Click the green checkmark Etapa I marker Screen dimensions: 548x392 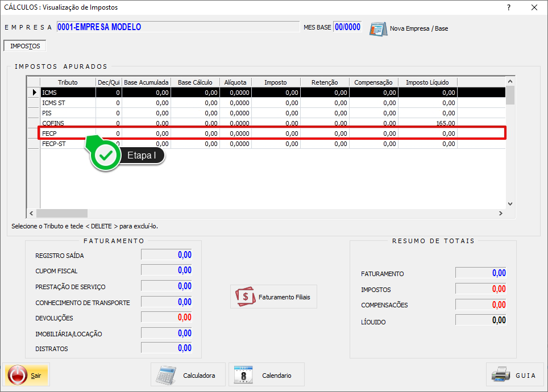[x=105, y=155]
